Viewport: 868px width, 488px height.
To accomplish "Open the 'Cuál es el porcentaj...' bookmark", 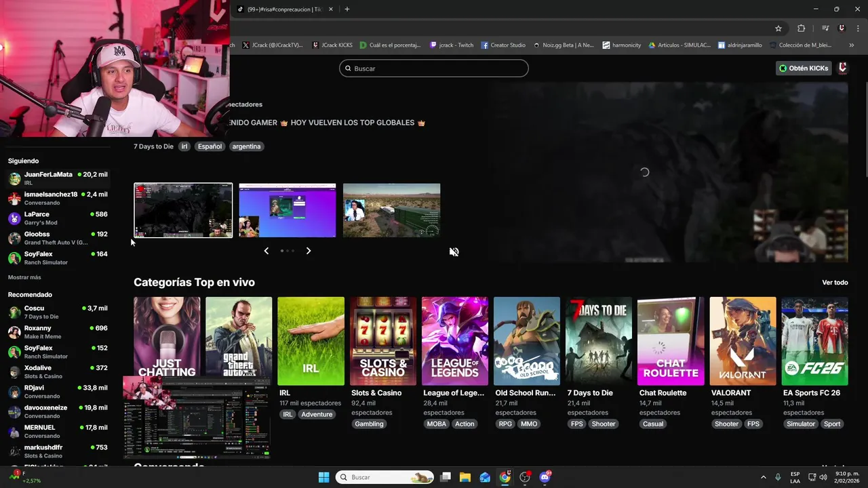I will tap(390, 45).
